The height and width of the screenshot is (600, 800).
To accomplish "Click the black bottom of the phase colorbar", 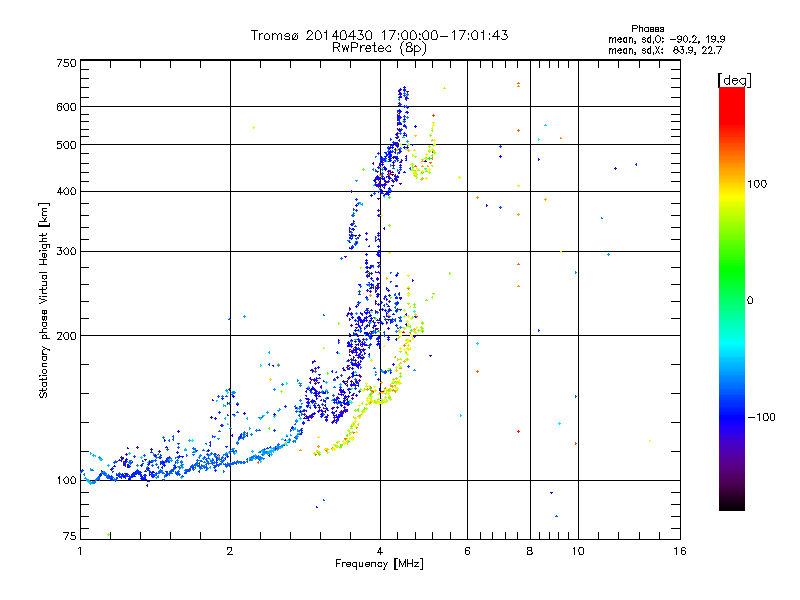I will [x=732, y=503].
